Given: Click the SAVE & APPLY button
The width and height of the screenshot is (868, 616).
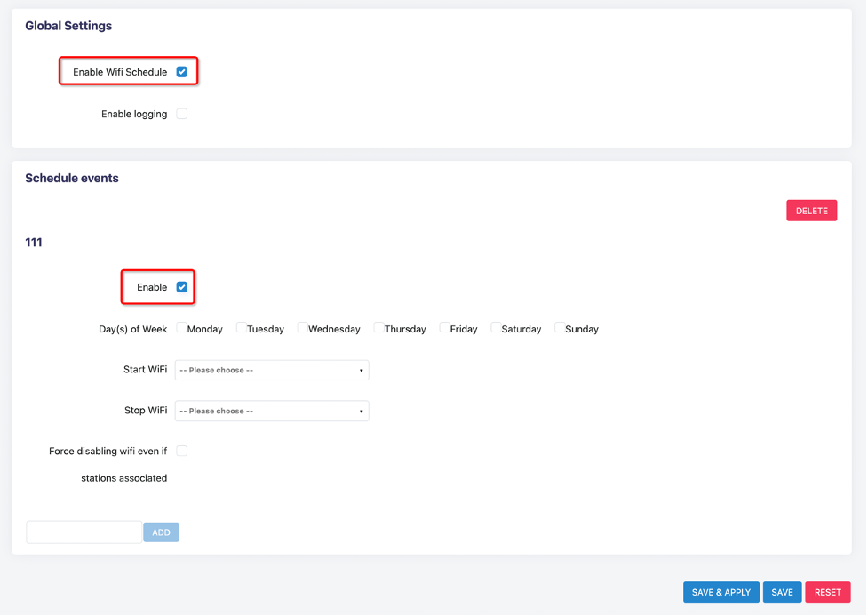Looking at the screenshot, I should pos(721,592).
